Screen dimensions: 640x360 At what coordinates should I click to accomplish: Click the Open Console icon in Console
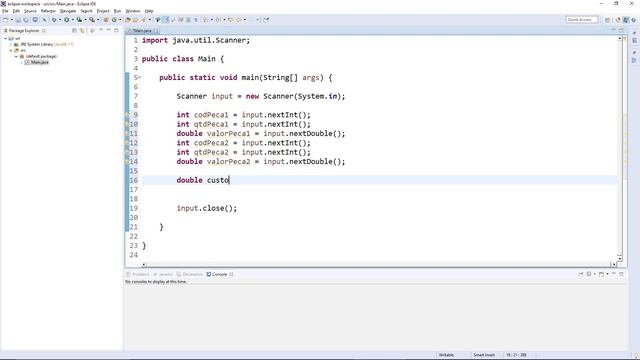(601, 274)
